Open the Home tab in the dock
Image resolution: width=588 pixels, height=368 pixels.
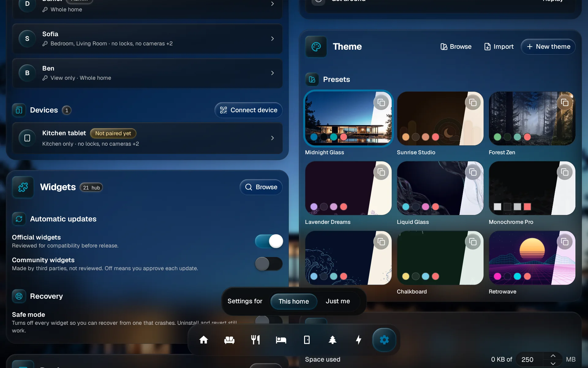204,340
